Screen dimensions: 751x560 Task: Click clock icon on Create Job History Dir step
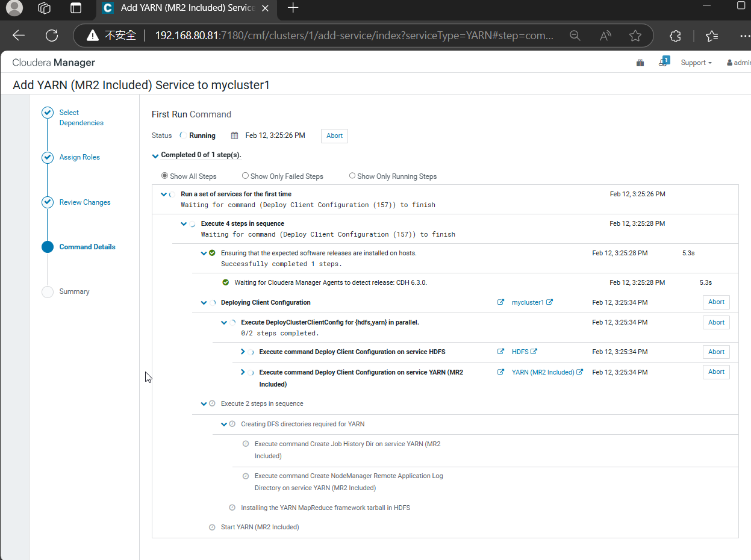(246, 444)
